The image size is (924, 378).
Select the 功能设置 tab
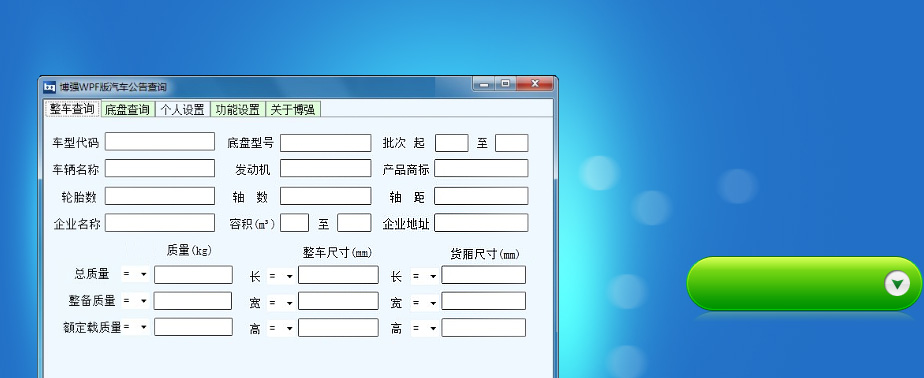coord(237,109)
